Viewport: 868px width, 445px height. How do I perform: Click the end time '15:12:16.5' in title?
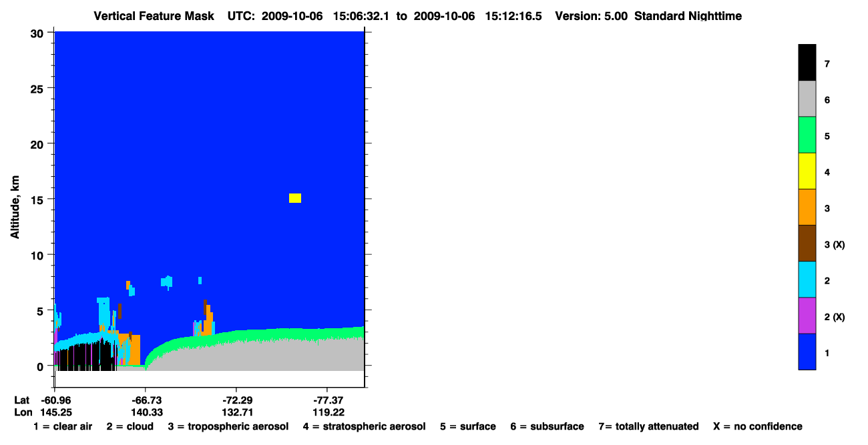tap(512, 15)
